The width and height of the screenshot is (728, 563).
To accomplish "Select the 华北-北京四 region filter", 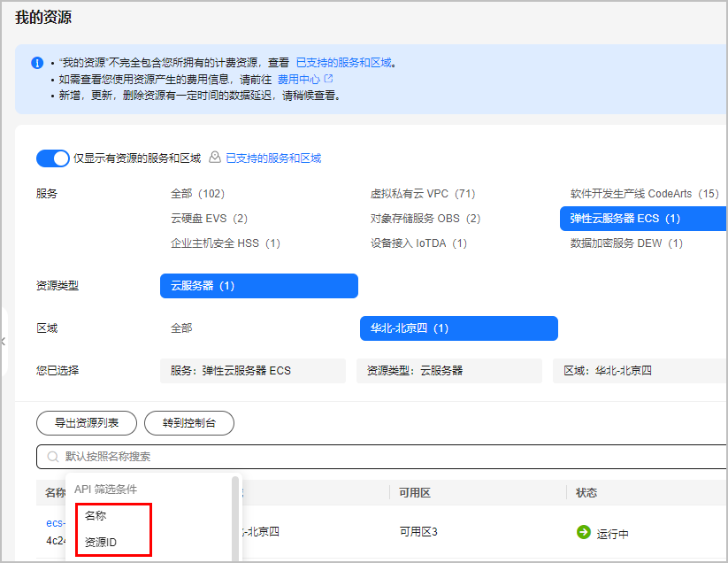I will click(x=458, y=328).
